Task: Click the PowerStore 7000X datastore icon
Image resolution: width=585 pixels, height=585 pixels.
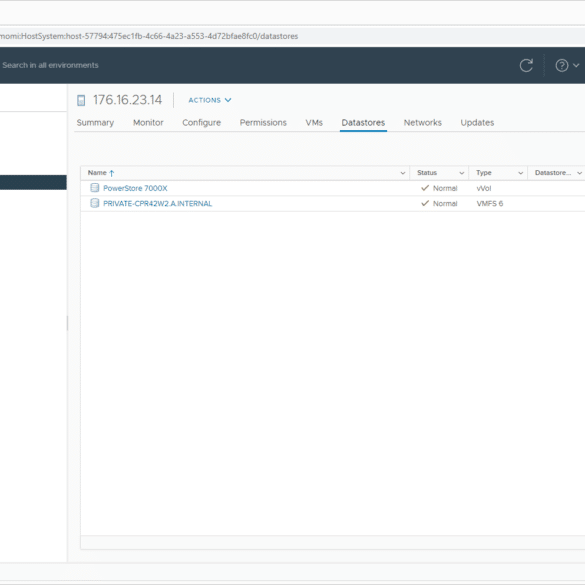Action: (x=95, y=188)
